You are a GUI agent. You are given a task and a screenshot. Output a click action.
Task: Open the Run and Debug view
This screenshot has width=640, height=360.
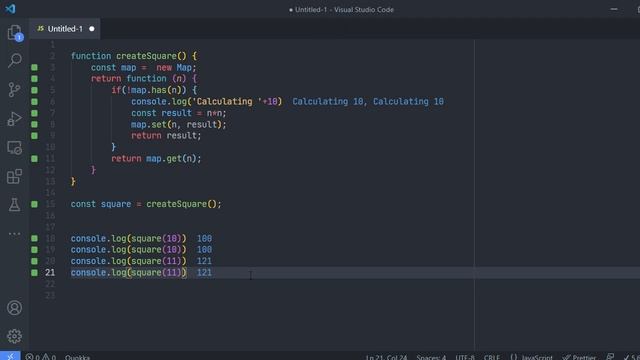[x=15, y=119]
